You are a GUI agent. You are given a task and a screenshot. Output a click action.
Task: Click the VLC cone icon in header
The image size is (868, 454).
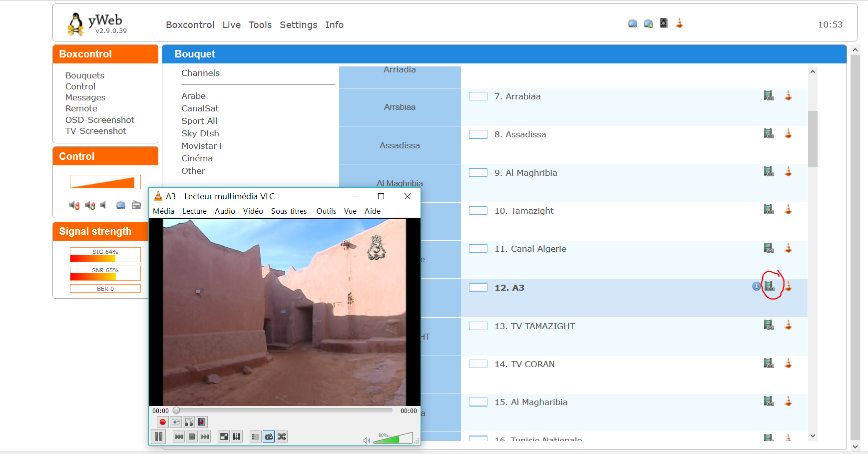click(679, 23)
